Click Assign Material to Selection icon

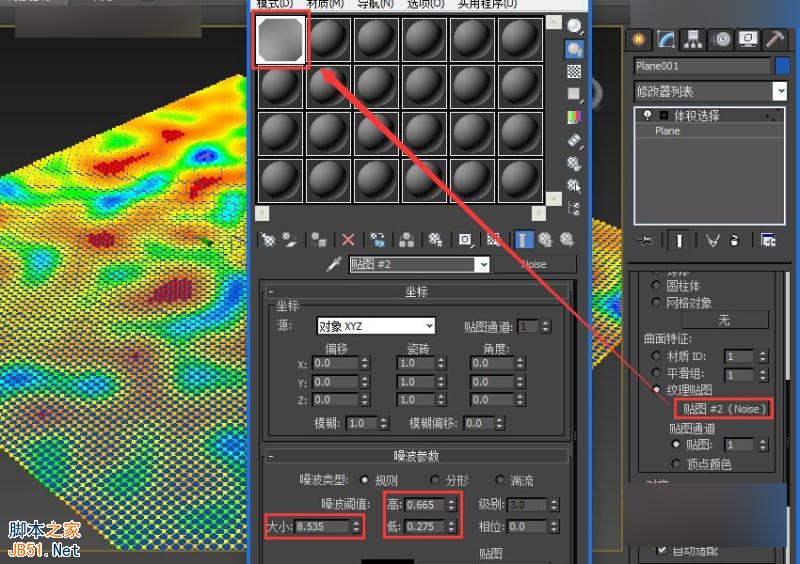[319, 239]
